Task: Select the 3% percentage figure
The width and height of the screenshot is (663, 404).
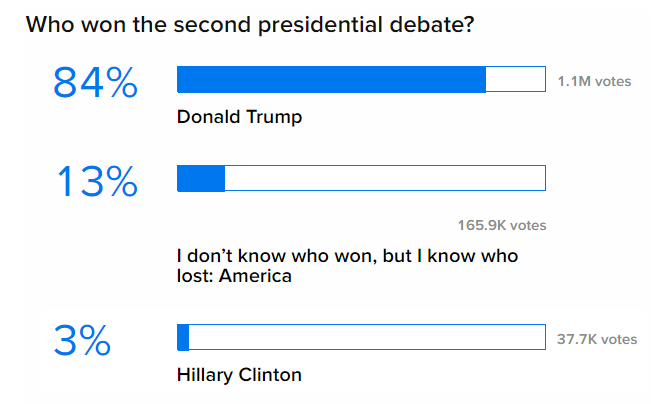Action: click(82, 341)
